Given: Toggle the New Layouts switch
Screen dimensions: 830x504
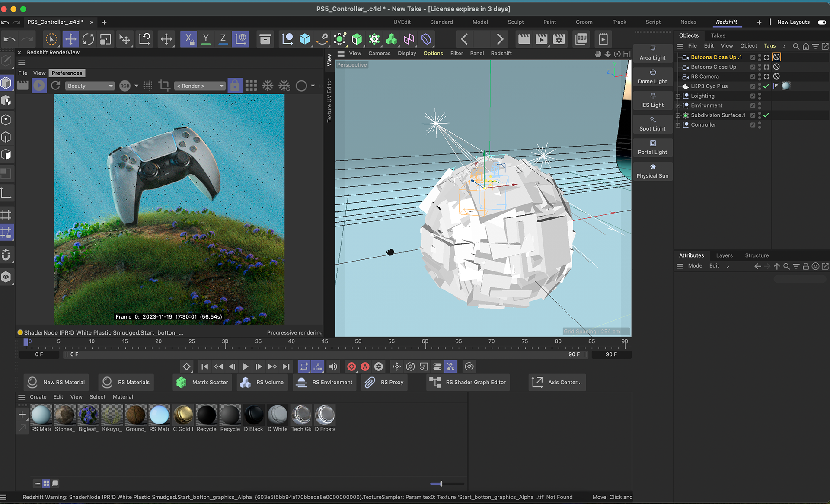Looking at the screenshot, I should pyautogui.click(x=822, y=22).
